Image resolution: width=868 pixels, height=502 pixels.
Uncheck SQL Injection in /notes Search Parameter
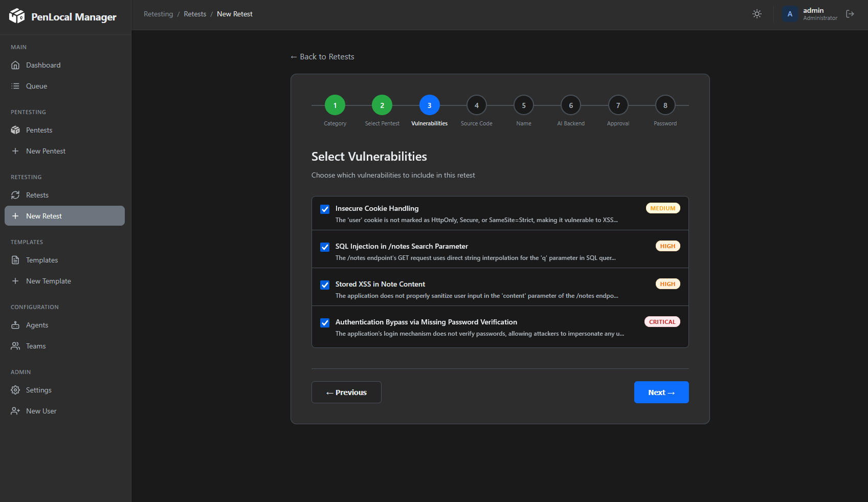coord(324,247)
